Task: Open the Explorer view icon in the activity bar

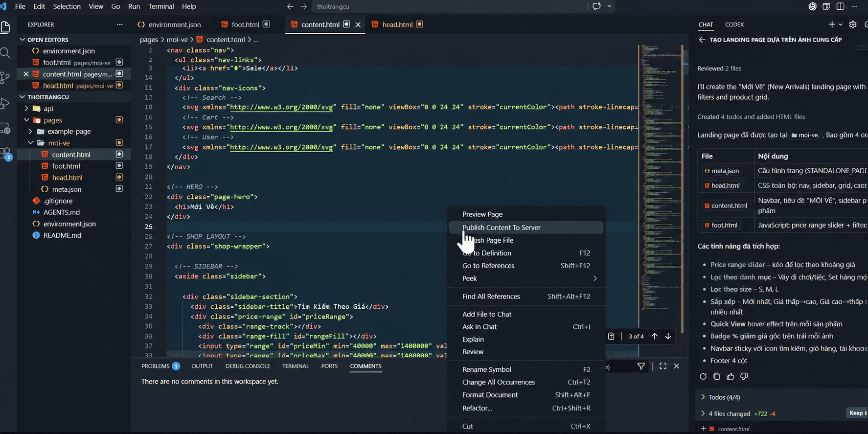Action: pos(5,27)
